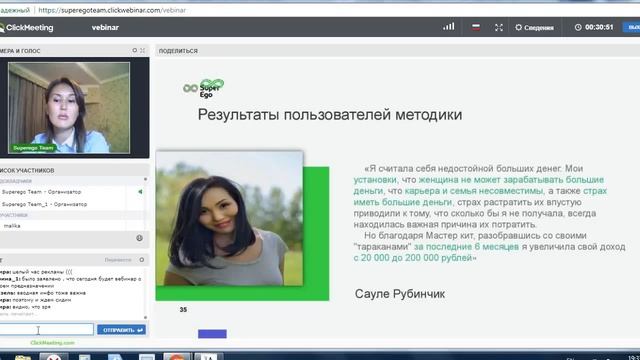Screen dimensions: 640x360
Task: Click the Перевести translate option in chat
Action: [x=118, y=260]
